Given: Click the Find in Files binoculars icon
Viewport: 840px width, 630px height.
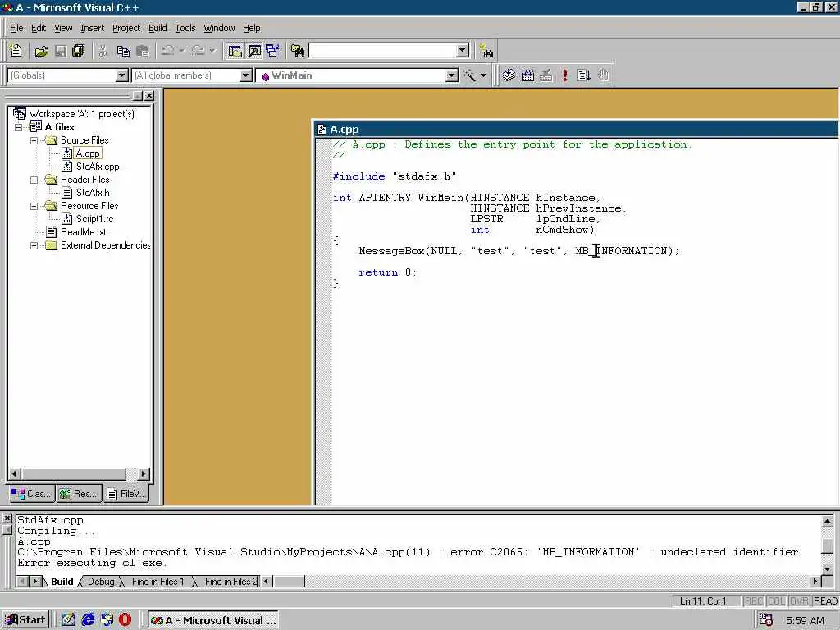Looking at the screenshot, I should (298, 51).
